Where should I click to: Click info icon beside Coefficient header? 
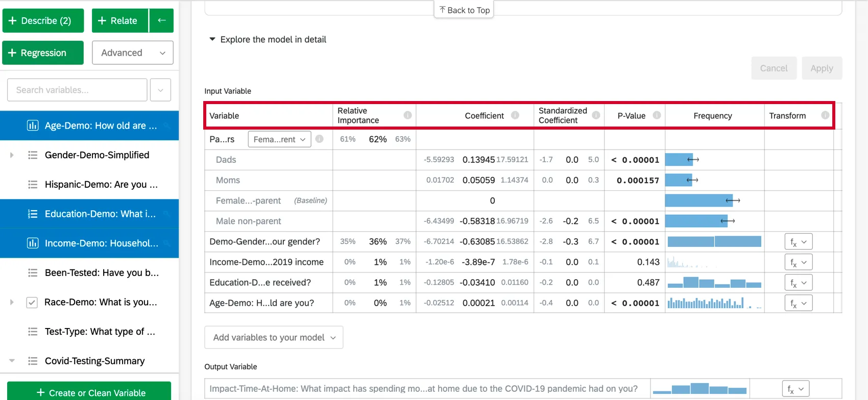click(x=515, y=115)
